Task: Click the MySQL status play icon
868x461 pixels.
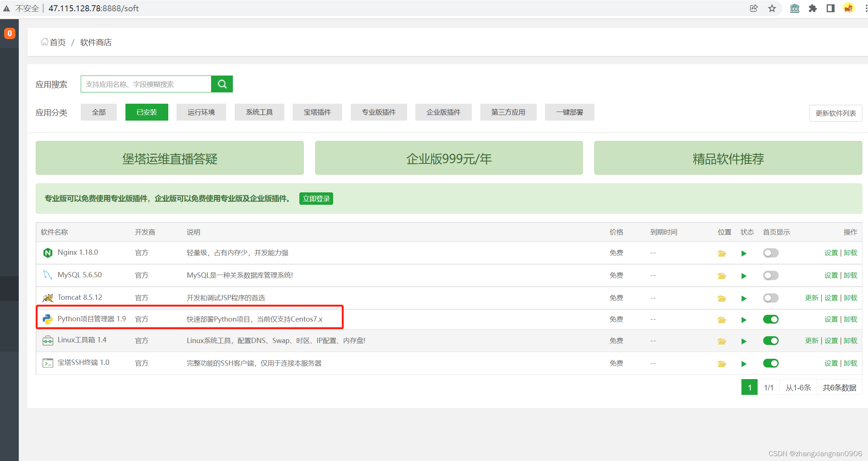Action: tap(744, 276)
